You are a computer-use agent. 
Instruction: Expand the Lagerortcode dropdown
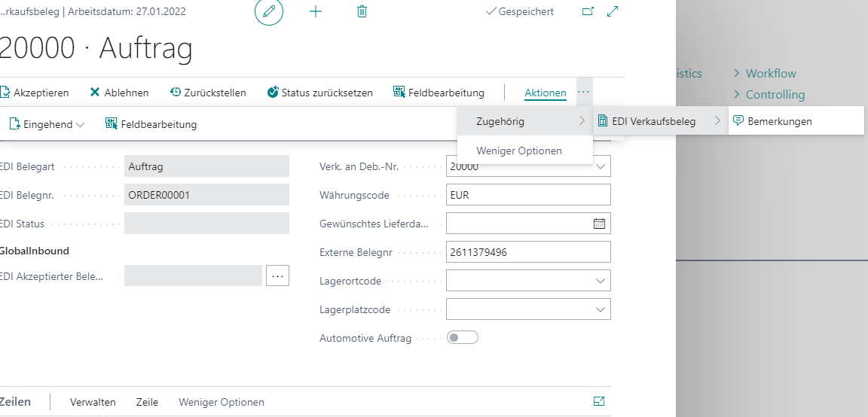click(x=601, y=281)
